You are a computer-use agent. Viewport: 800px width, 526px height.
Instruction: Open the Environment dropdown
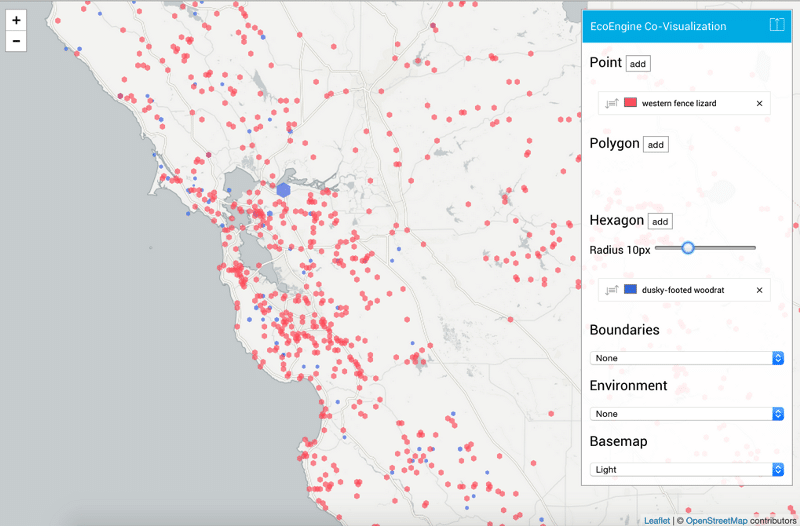[x=686, y=413]
